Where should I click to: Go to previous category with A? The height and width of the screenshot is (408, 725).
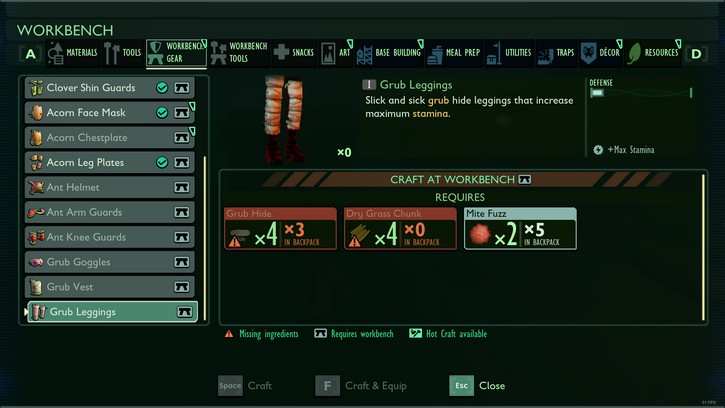click(x=31, y=54)
